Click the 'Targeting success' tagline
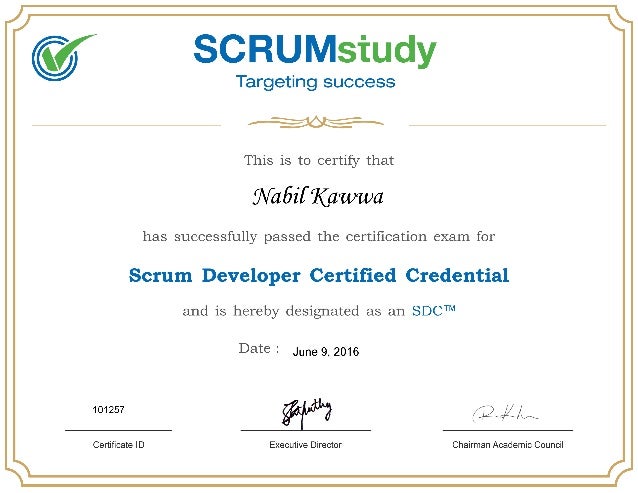 (315, 82)
